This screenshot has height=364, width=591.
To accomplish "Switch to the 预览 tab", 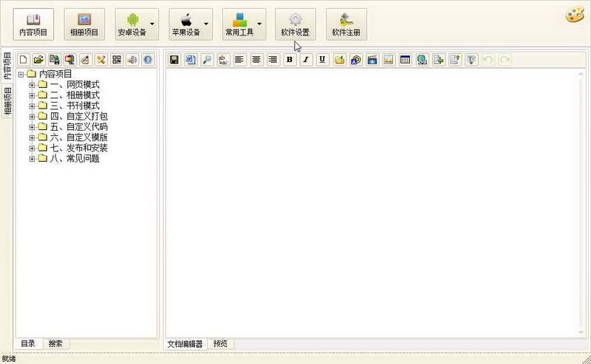I will coord(220,343).
